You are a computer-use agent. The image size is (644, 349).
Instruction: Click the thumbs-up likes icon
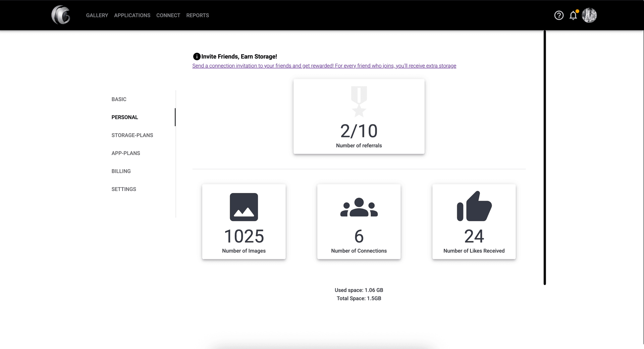pyautogui.click(x=474, y=206)
